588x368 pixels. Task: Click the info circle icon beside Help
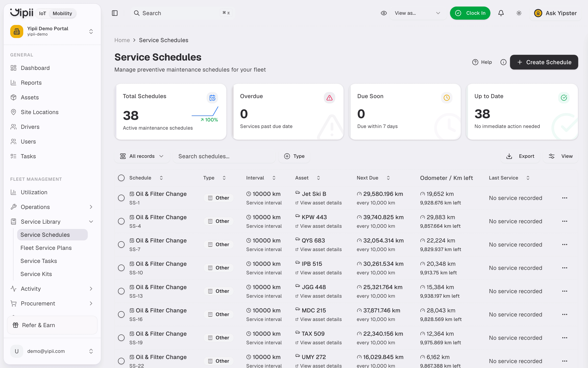tap(503, 62)
